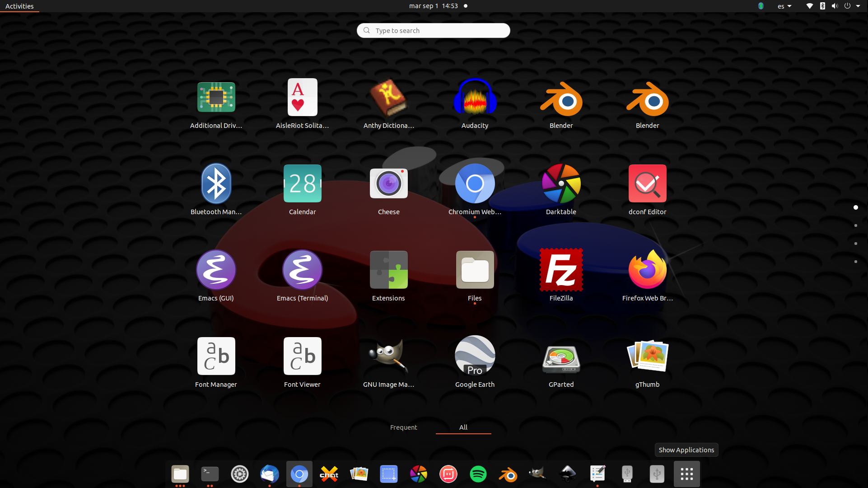Click the Type to search field
The width and height of the screenshot is (868, 488).
(433, 30)
